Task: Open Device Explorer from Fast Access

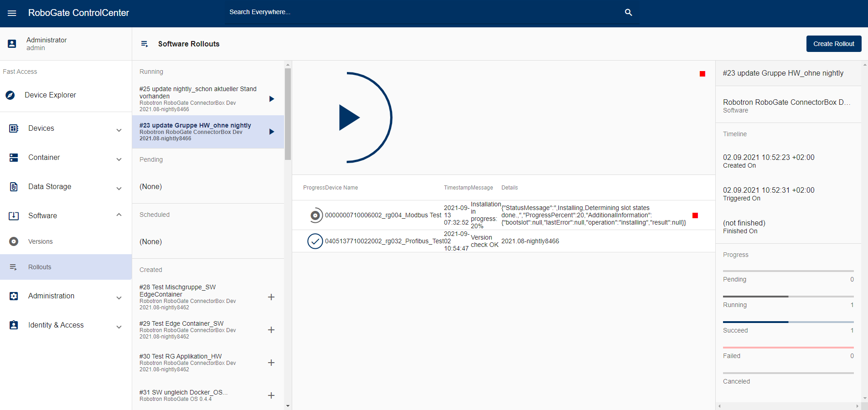Action: tap(66, 95)
